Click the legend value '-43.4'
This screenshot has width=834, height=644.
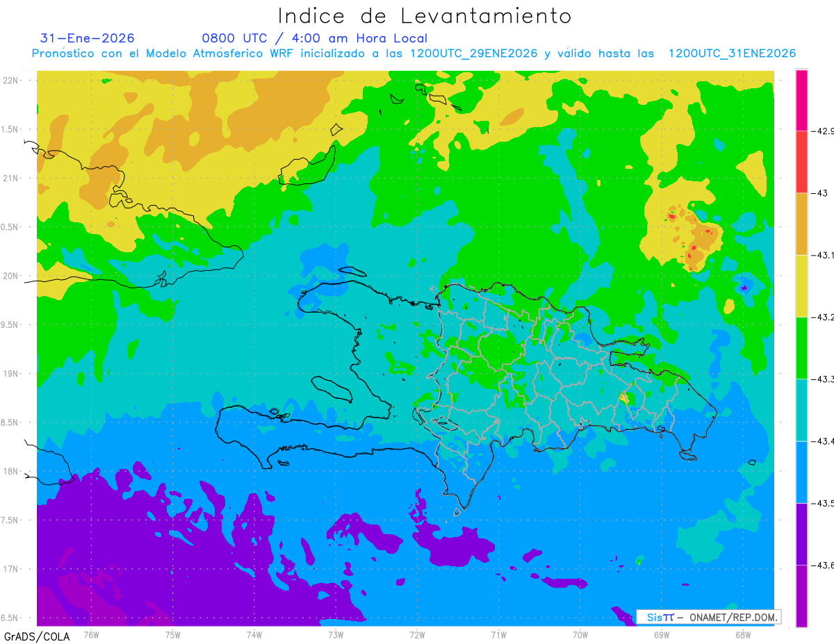[821, 441]
